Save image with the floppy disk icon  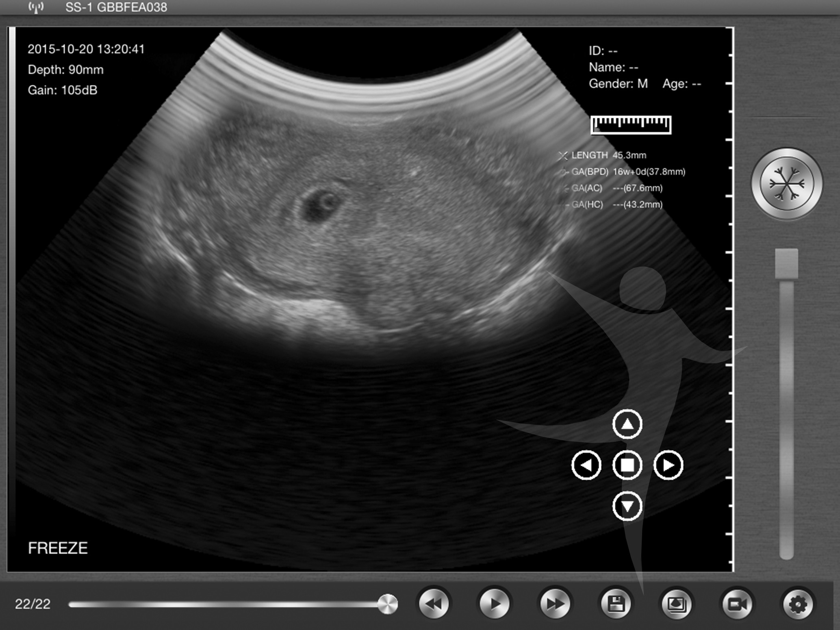tap(616, 604)
